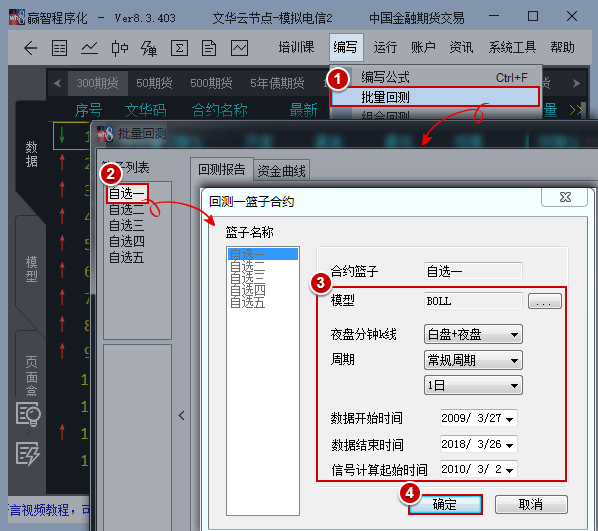Dismiss the dialog with the 取消 button

tap(531, 504)
